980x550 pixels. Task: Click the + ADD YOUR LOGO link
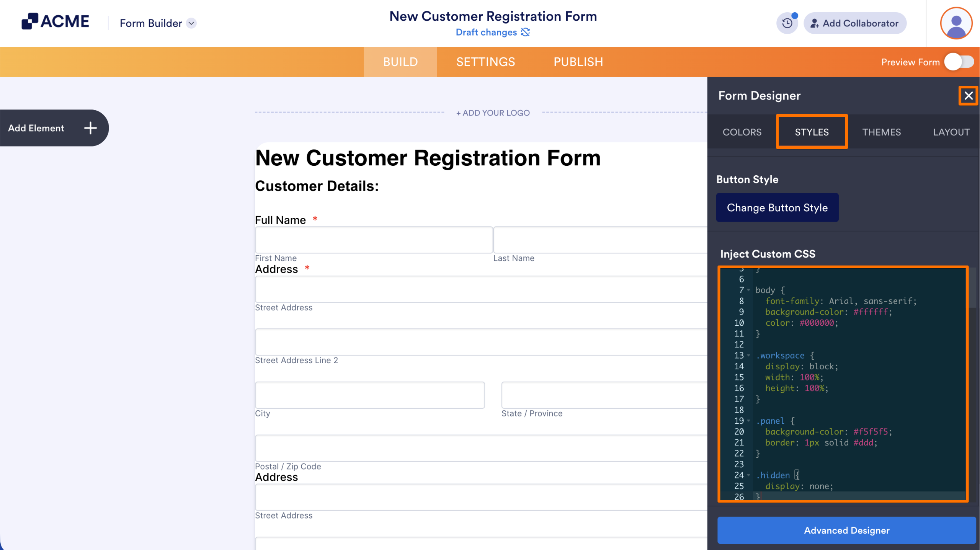coord(493,113)
